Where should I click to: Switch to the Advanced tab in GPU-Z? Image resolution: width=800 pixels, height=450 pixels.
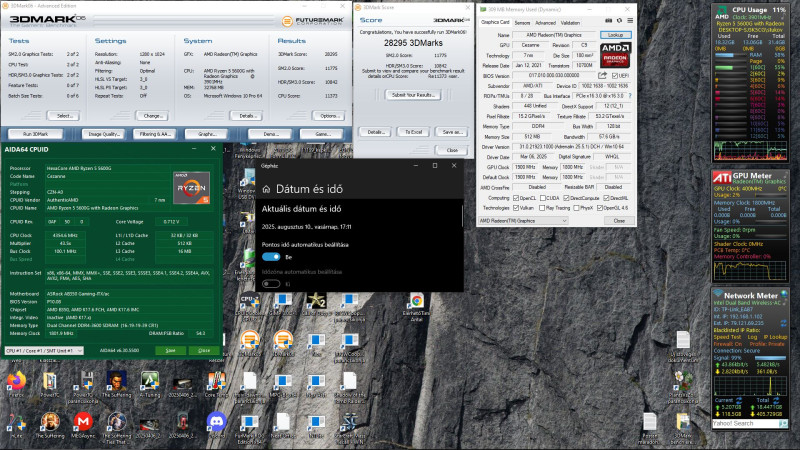(x=545, y=23)
